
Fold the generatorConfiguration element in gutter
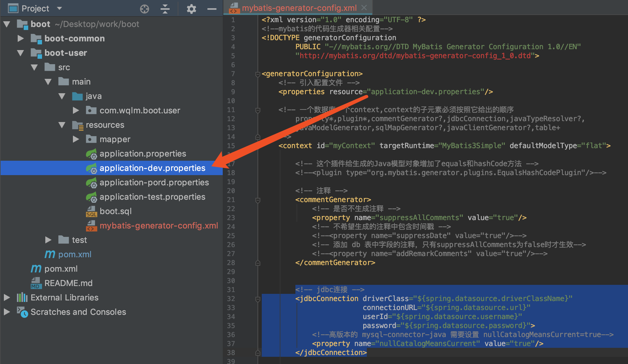point(258,74)
